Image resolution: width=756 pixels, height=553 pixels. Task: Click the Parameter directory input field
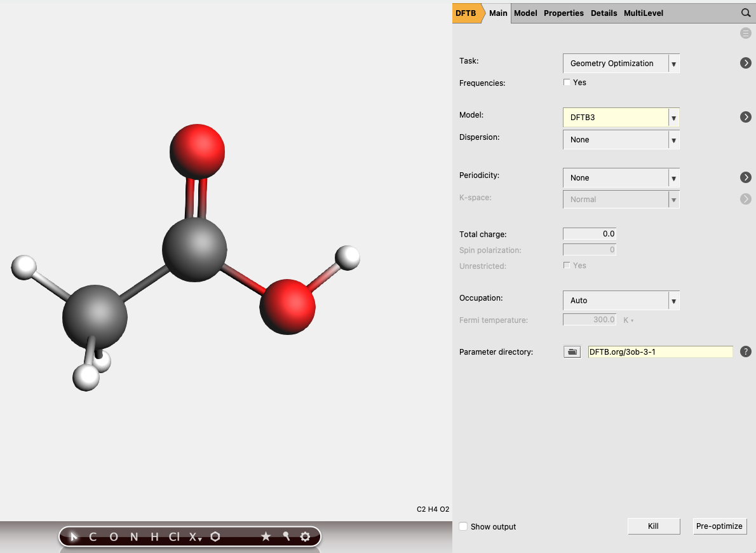pos(659,352)
